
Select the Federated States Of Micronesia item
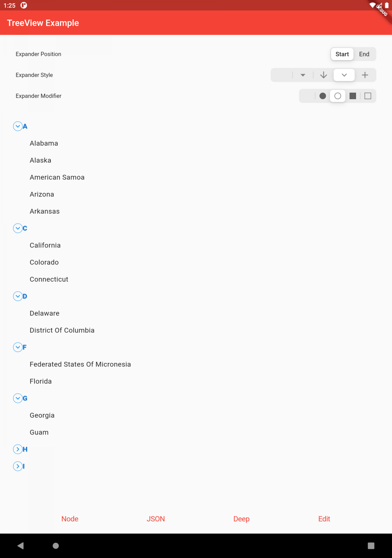click(80, 364)
